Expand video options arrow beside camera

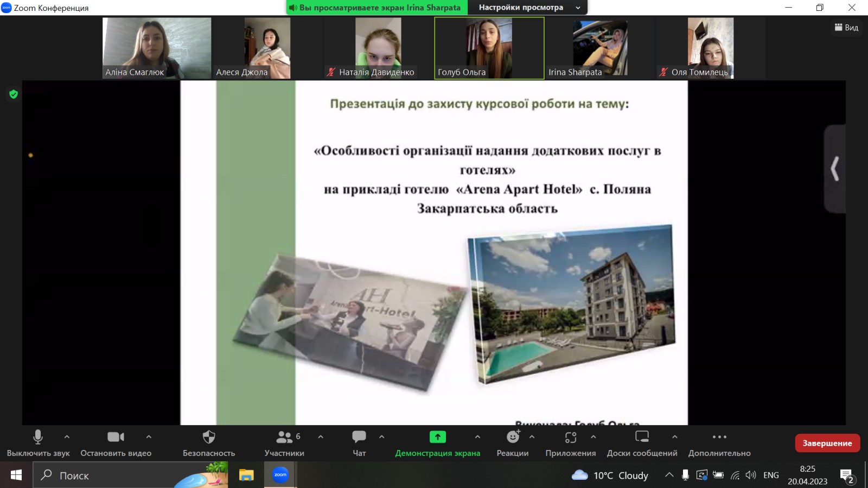pyautogui.click(x=149, y=436)
